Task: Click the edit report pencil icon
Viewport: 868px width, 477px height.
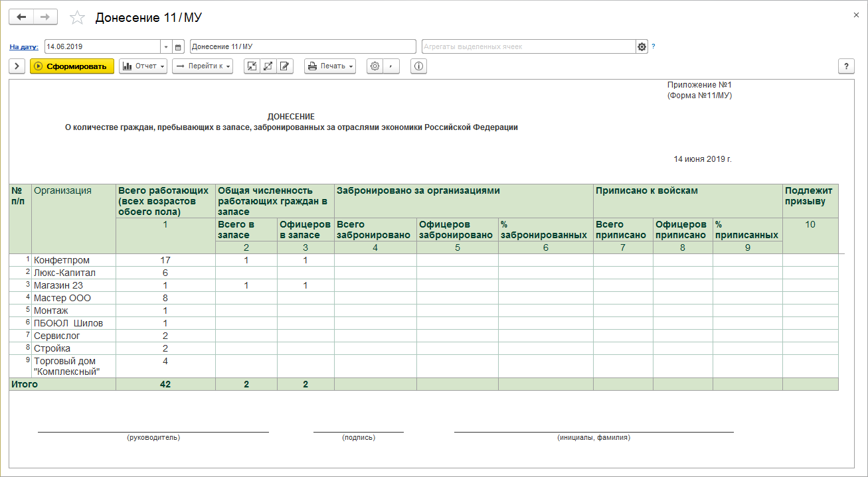Action: pyautogui.click(x=285, y=66)
